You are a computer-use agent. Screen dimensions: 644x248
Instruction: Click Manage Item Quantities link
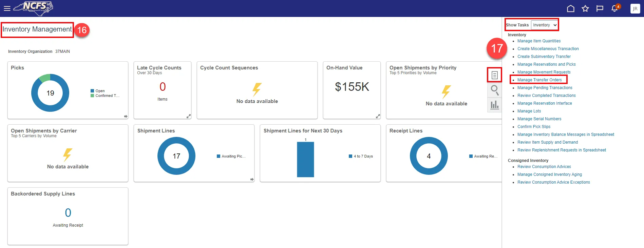539,41
